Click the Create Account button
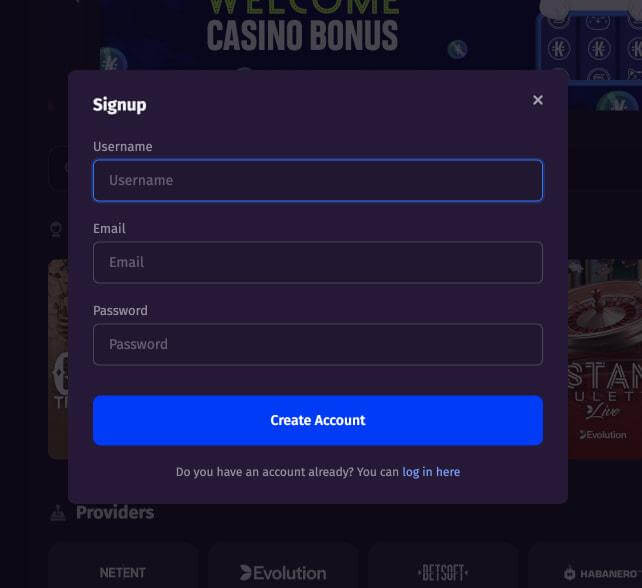This screenshot has width=642, height=588. [x=318, y=420]
